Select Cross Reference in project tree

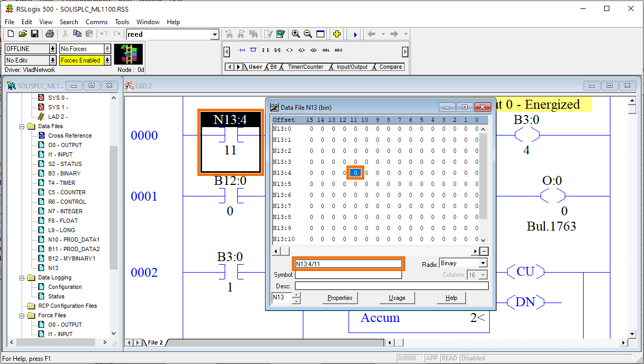pos(69,136)
